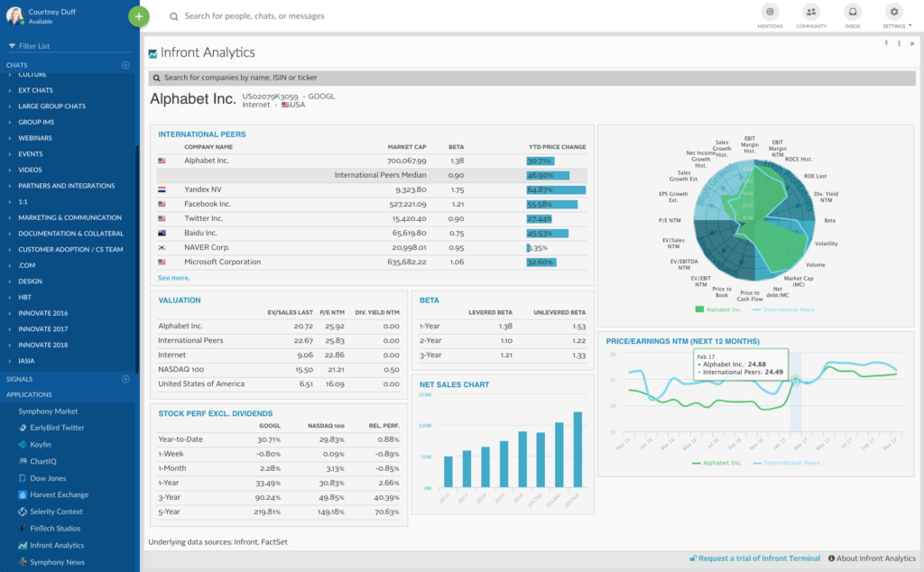Click the company search magnifier icon
This screenshot has height=572, width=924.
[157, 78]
